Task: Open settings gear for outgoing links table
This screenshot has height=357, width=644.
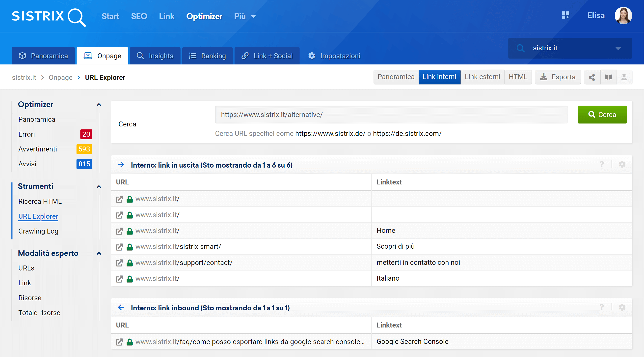Action: (622, 164)
